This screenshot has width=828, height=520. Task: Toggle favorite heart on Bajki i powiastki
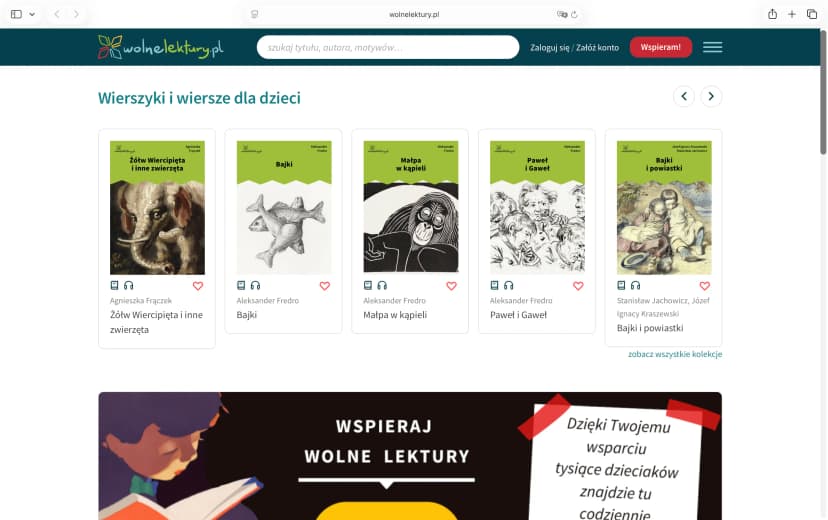pyautogui.click(x=705, y=286)
